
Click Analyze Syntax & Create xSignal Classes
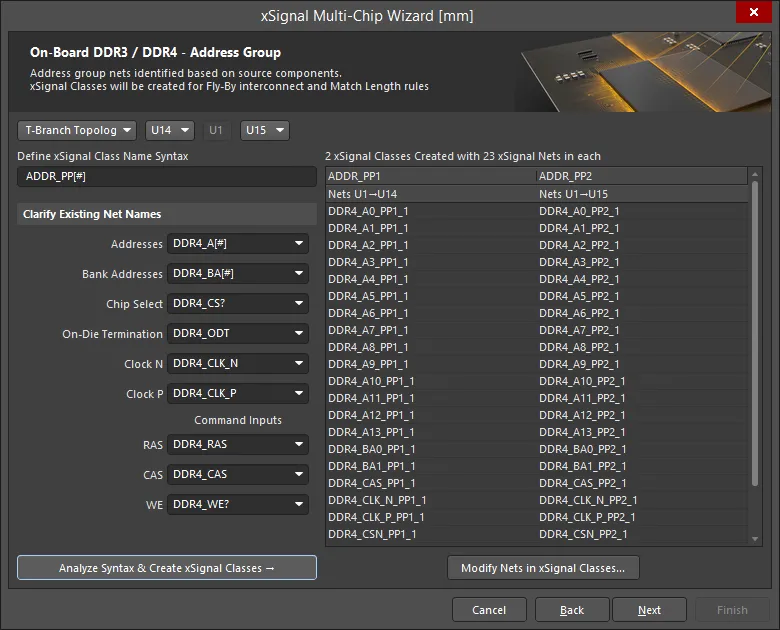[167, 568]
